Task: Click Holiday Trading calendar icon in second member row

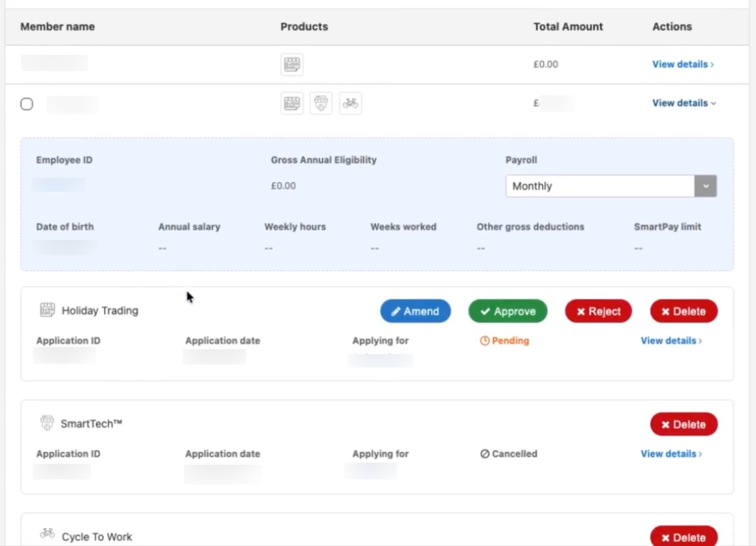Action: point(292,103)
